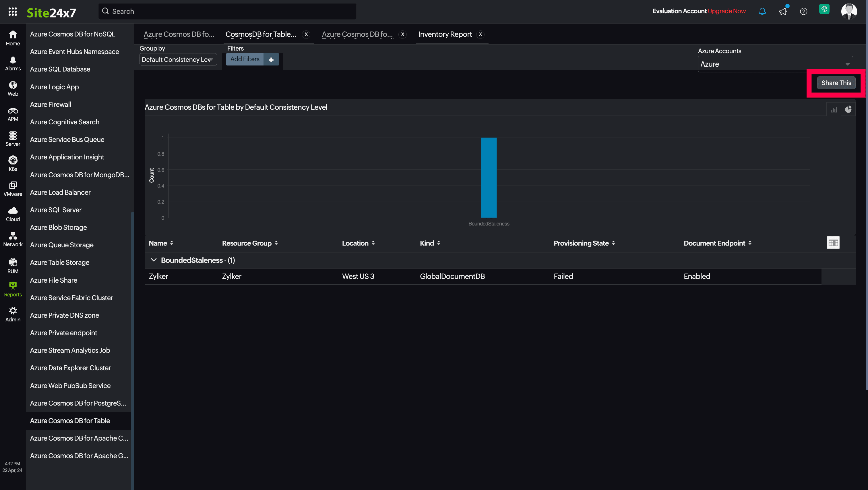Open the Azure Accounts dropdown
868x490 pixels.
pyautogui.click(x=775, y=64)
